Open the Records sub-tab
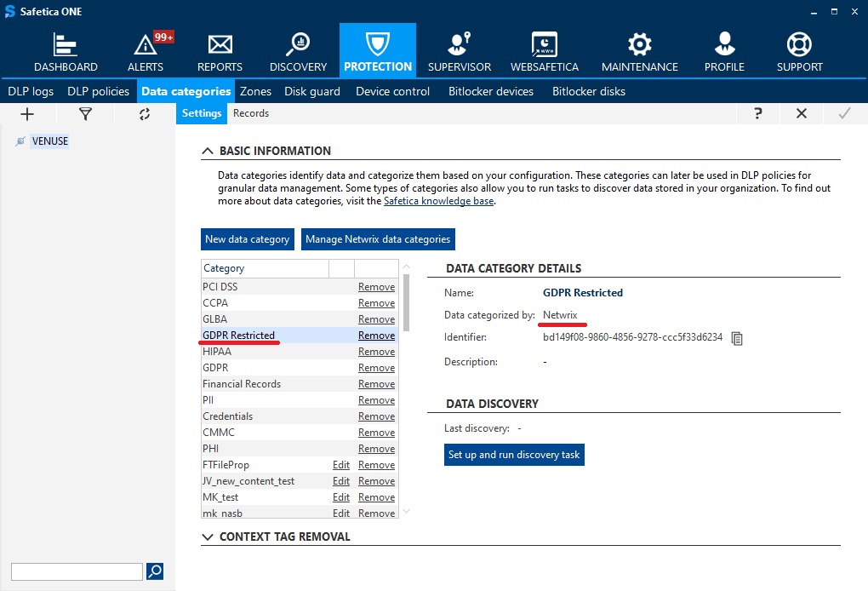This screenshot has width=868, height=591. tap(251, 113)
